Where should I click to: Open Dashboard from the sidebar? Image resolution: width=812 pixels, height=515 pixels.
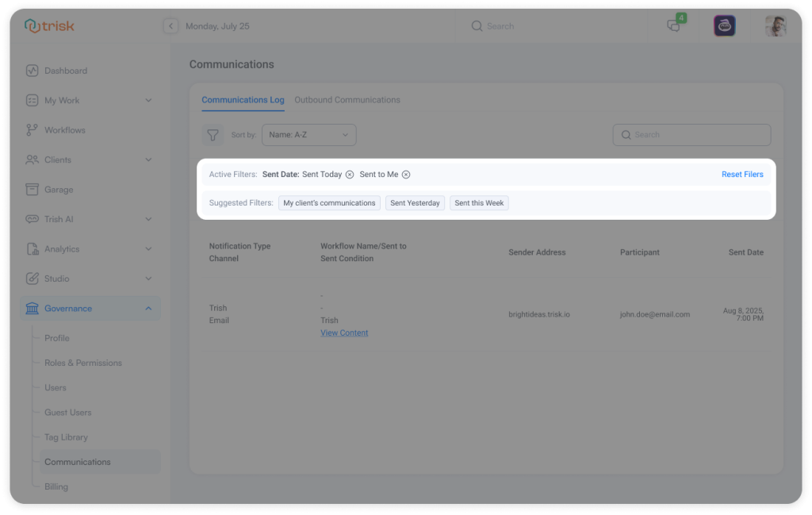(x=66, y=71)
